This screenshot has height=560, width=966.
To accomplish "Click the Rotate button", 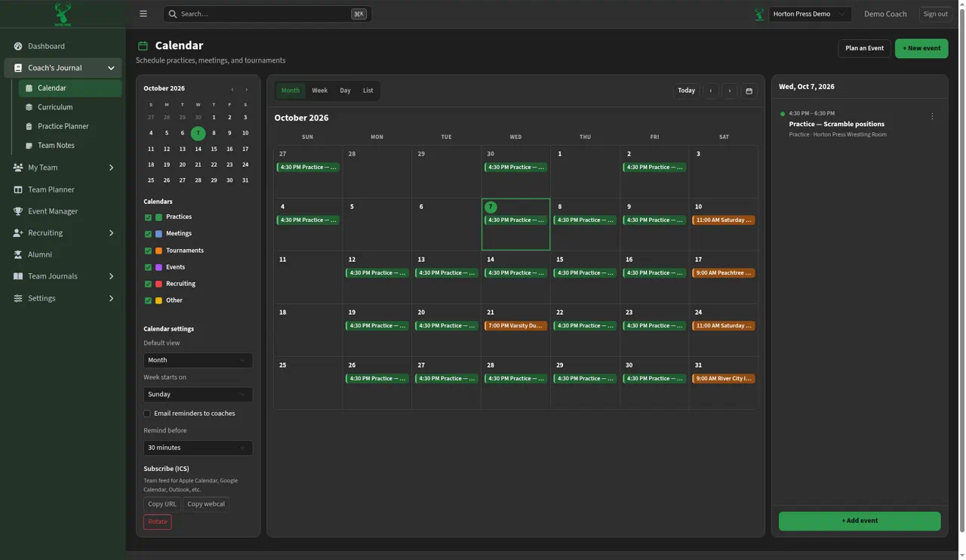I will click(158, 522).
